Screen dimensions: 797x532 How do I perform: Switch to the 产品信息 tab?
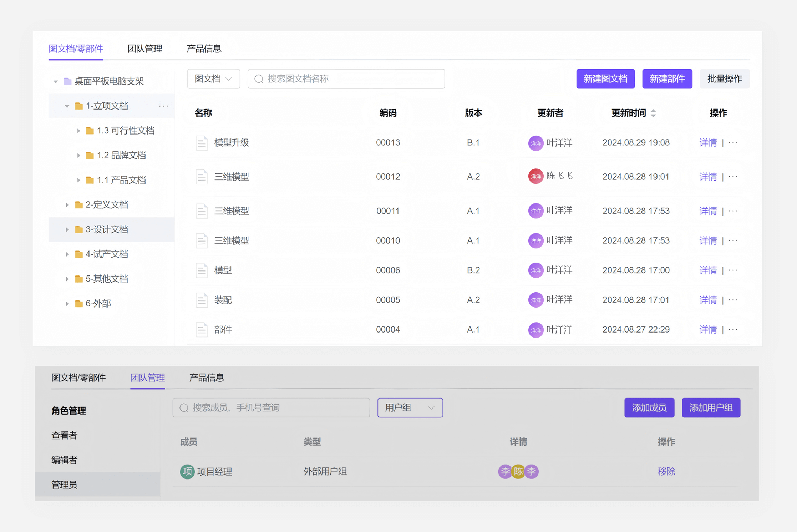(204, 48)
